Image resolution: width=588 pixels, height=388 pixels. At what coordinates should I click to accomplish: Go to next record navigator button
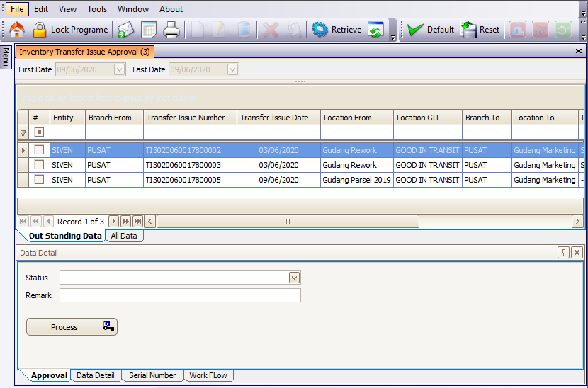113,222
